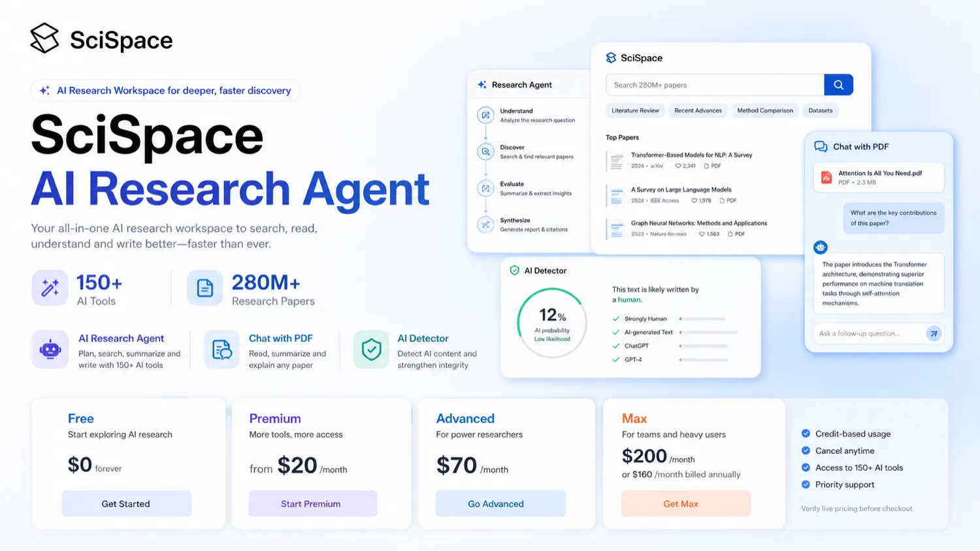Select the Datasets filter chip
Viewport: 980px width, 551px height.
[821, 110]
